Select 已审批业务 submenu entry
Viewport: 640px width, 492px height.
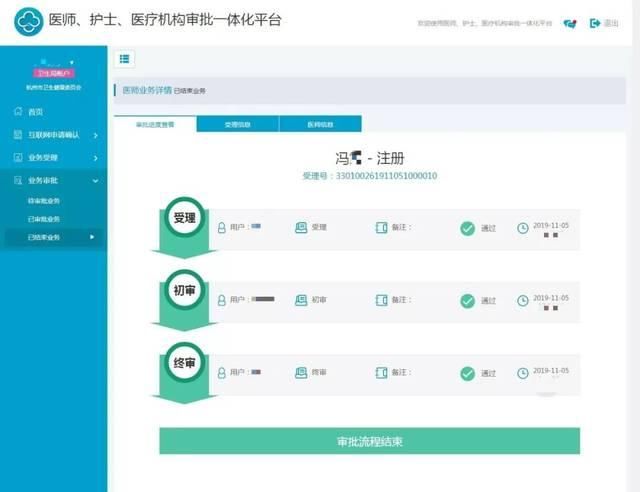[44, 219]
